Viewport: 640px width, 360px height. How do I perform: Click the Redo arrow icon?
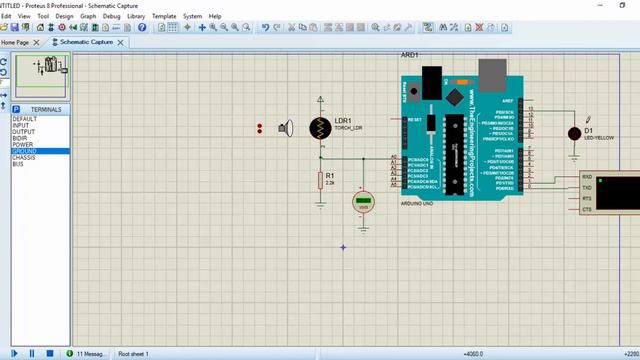(x=276, y=27)
